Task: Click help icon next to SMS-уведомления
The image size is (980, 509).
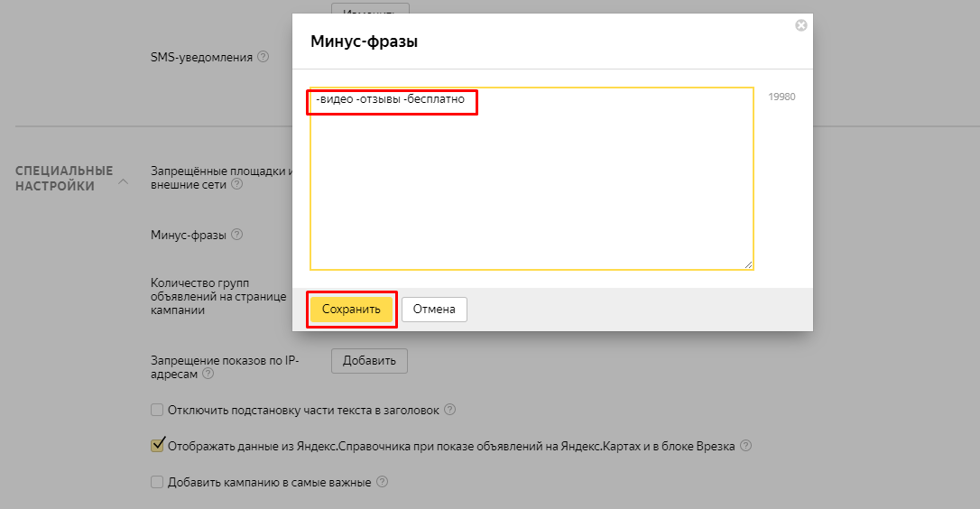Action: click(263, 56)
